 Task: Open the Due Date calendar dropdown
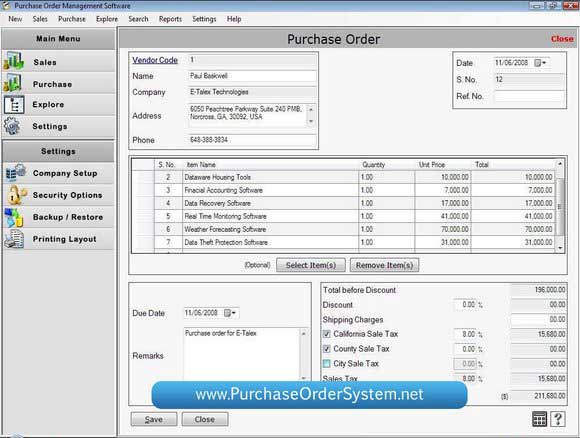(230, 313)
